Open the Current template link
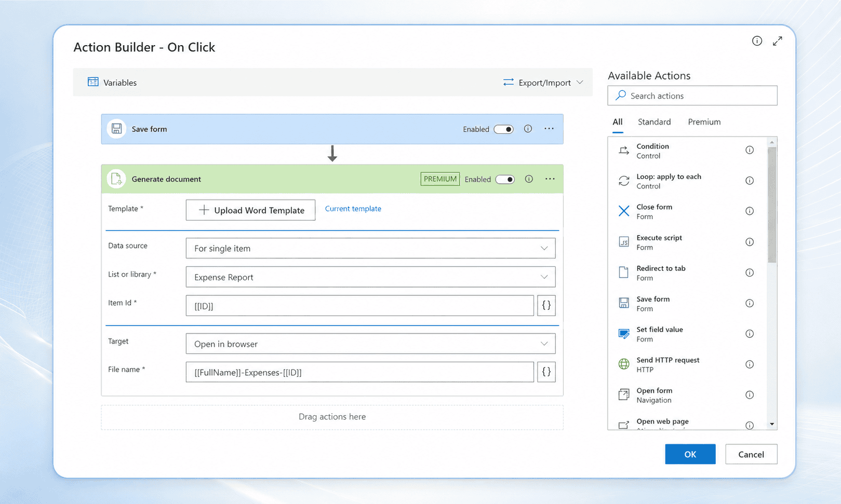 click(353, 209)
